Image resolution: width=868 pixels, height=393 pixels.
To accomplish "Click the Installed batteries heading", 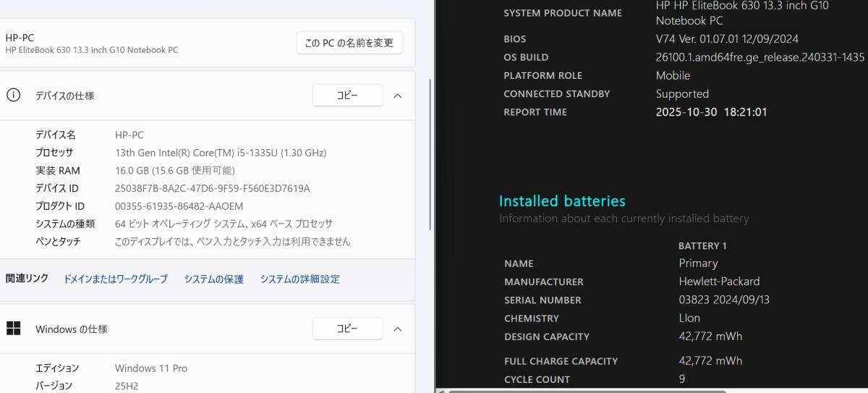I will pyautogui.click(x=562, y=201).
